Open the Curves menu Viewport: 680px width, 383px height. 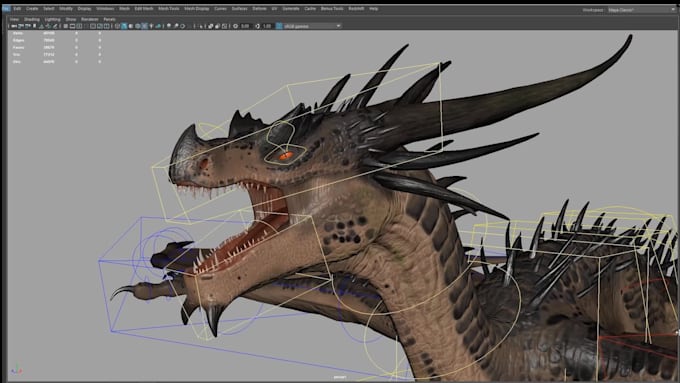[220, 9]
